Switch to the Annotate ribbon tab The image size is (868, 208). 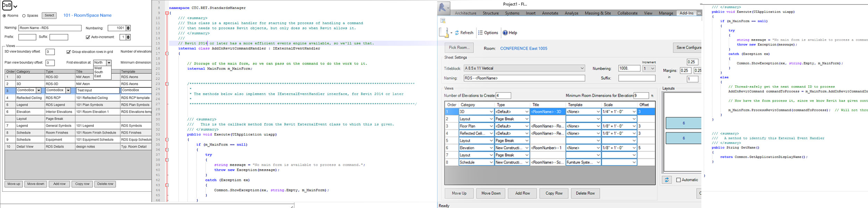pos(550,13)
